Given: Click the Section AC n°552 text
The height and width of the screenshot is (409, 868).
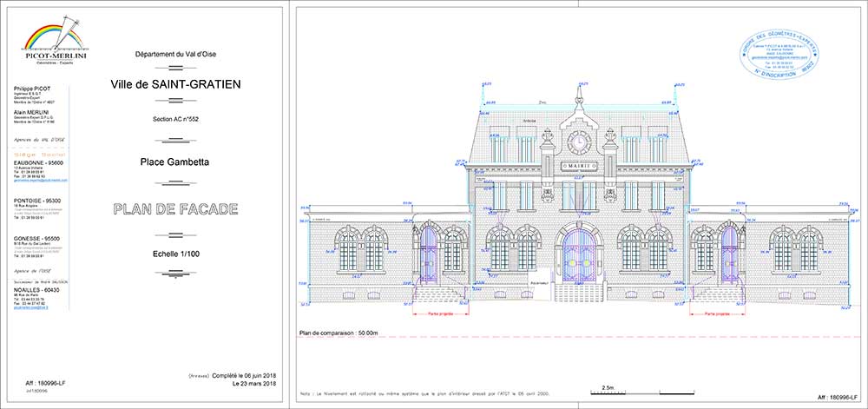Looking at the screenshot, I should pyautogui.click(x=175, y=119).
